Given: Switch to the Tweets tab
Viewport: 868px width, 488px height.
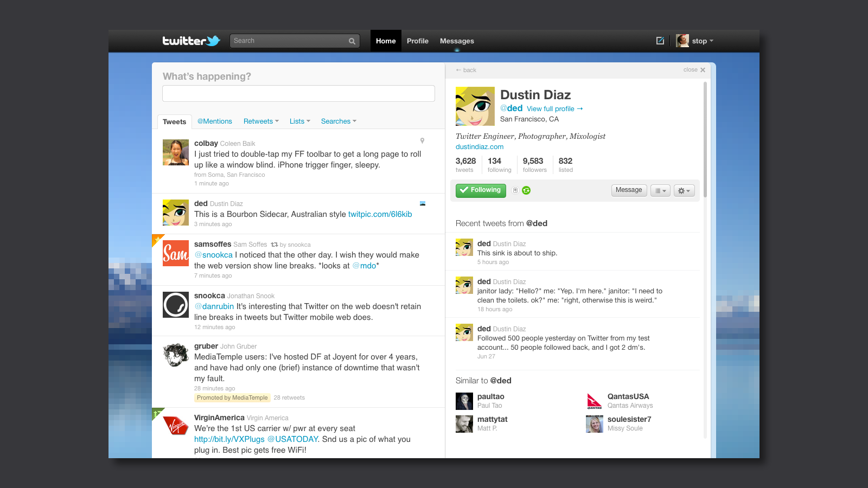Looking at the screenshot, I should [x=175, y=122].
